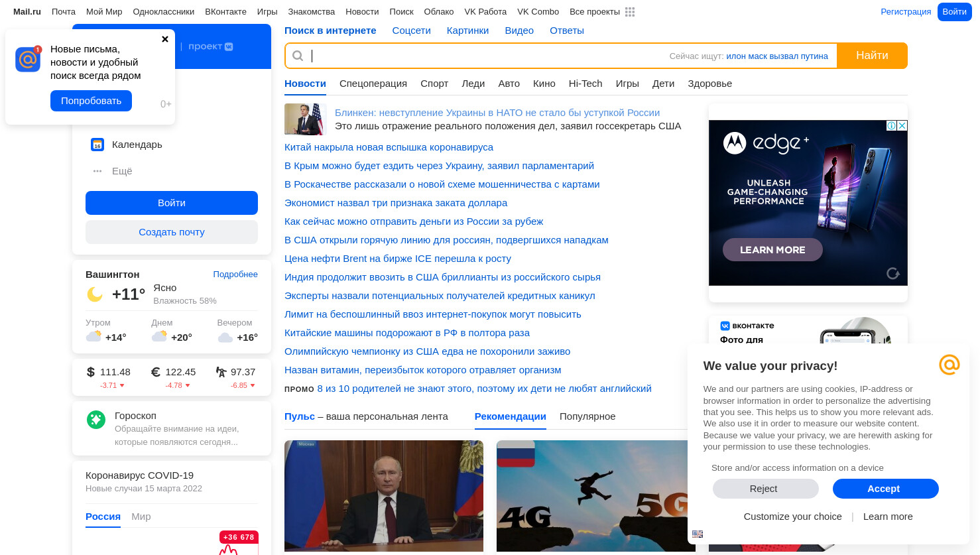Close the new mail notification popup
This screenshot has width=980, height=555.
point(165,39)
